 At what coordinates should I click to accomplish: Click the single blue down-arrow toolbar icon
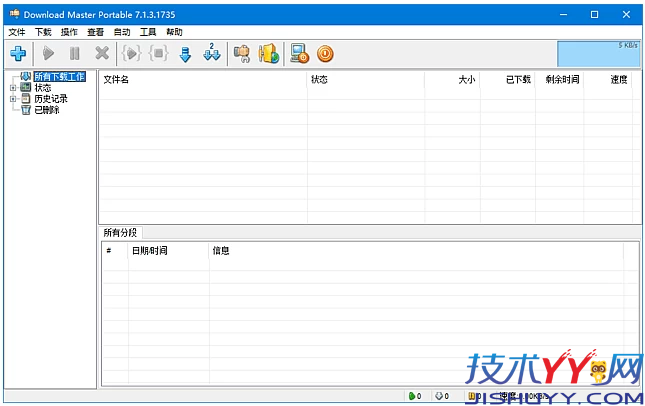[186, 54]
